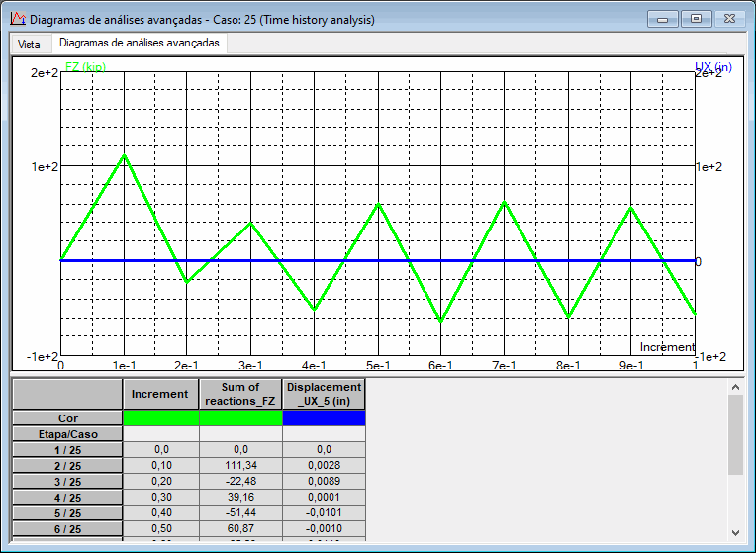Click the blue Displacement color swatch
Image resolution: width=756 pixels, height=553 pixels.
pyautogui.click(x=324, y=418)
